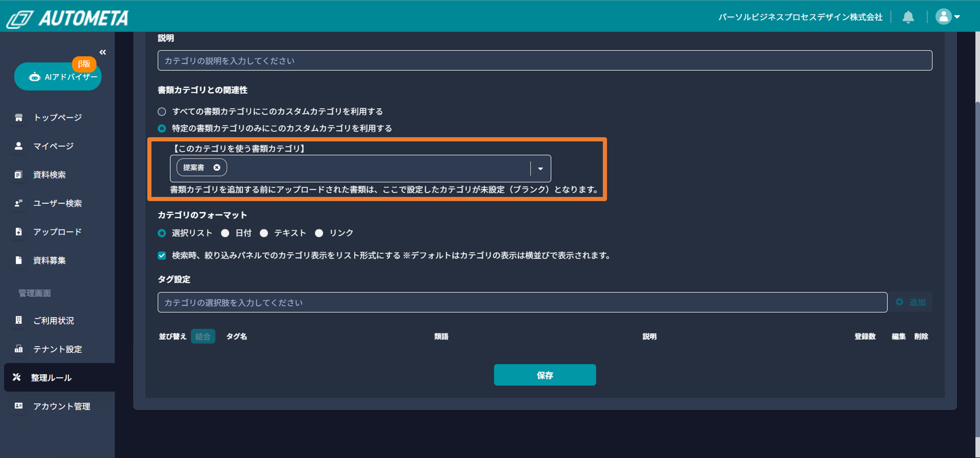This screenshot has width=980, height=458.
Task: Click the ユーザー検索 icon
Action: 19,203
